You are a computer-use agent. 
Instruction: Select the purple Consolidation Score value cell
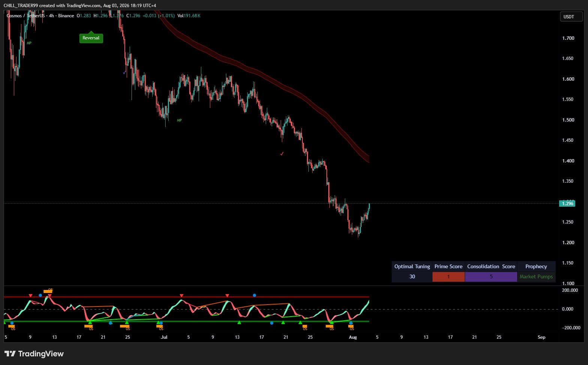(x=491, y=277)
